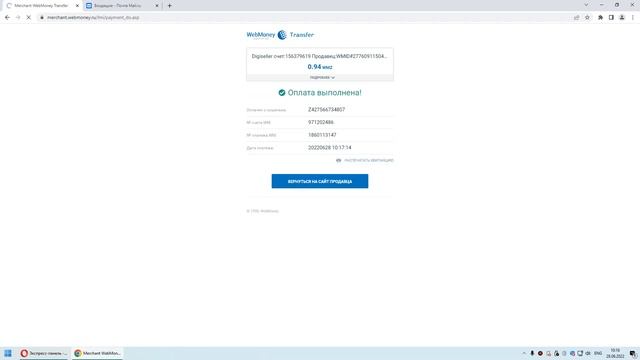
Task: Click the 'Оплата выполнена!' heading
Action: [324, 93]
